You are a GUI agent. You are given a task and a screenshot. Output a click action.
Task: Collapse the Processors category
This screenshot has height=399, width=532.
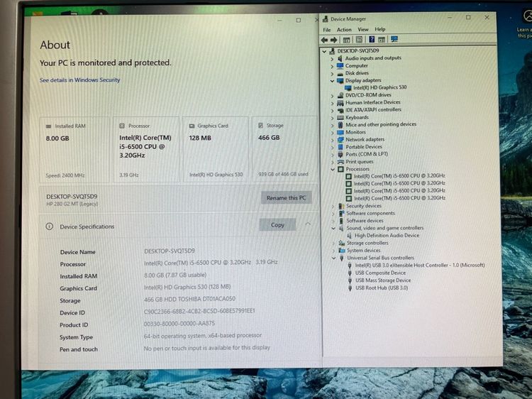click(333, 170)
